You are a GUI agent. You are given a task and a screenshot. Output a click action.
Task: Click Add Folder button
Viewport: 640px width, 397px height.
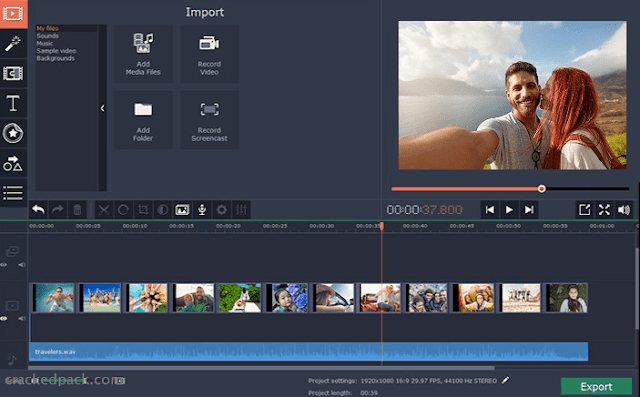pos(143,120)
